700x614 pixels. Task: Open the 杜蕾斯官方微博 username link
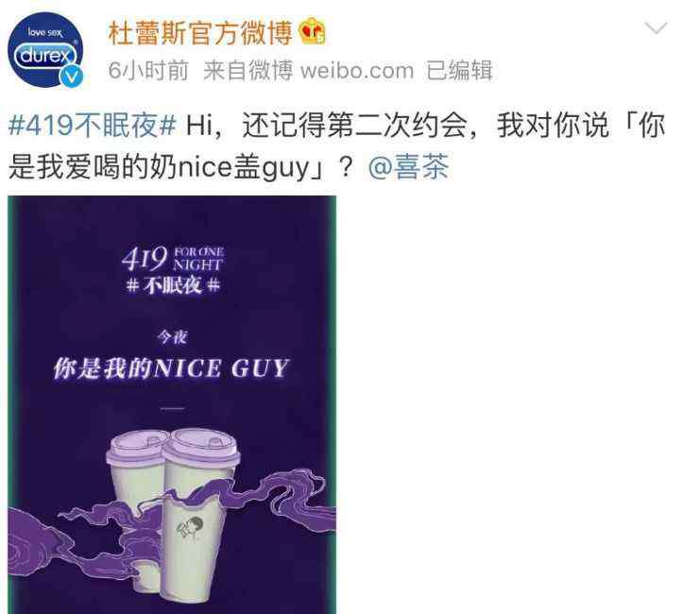click(200, 33)
